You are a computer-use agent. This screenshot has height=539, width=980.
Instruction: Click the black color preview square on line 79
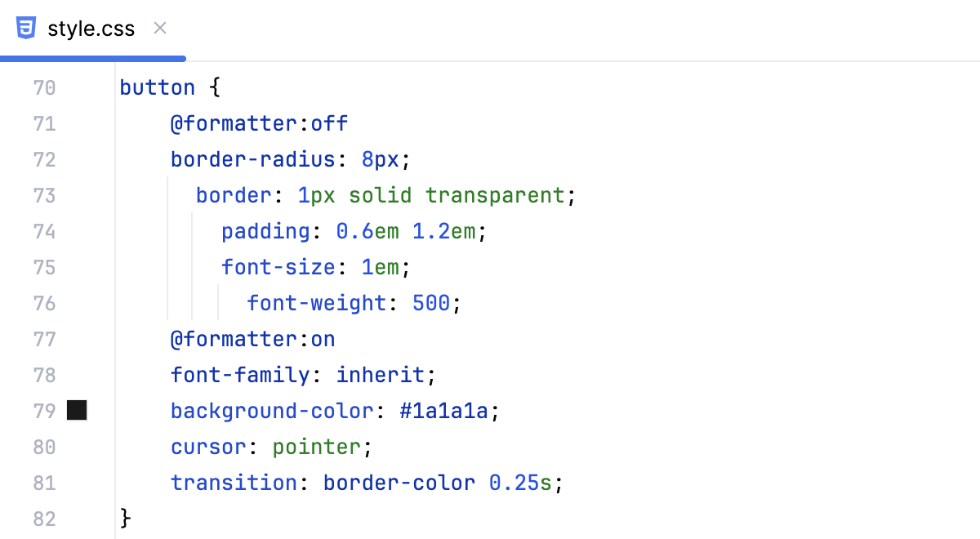(x=77, y=411)
